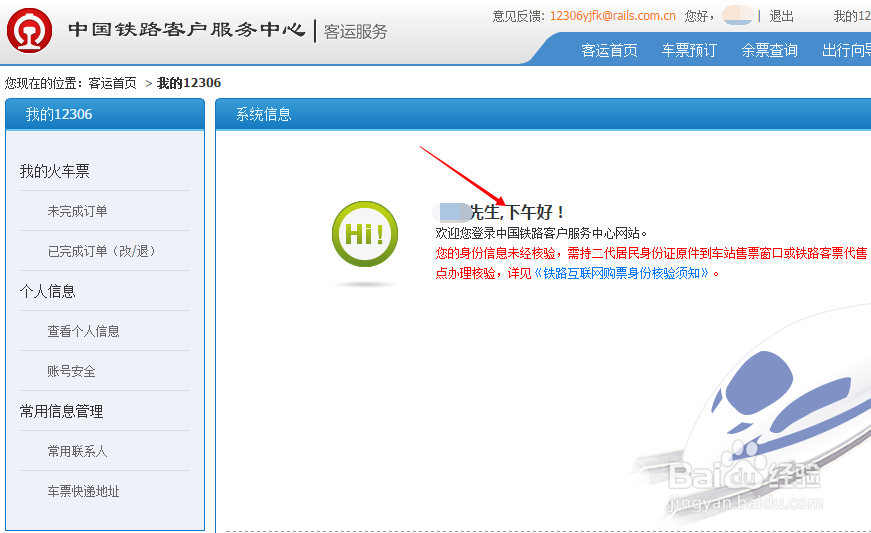Click the China Railway red logo
This screenshot has height=533, width=871.
29,31
